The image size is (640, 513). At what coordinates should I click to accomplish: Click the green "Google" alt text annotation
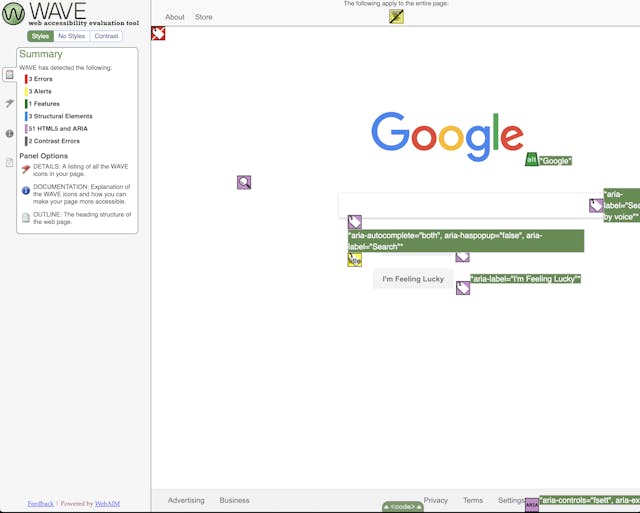(555, 160)
